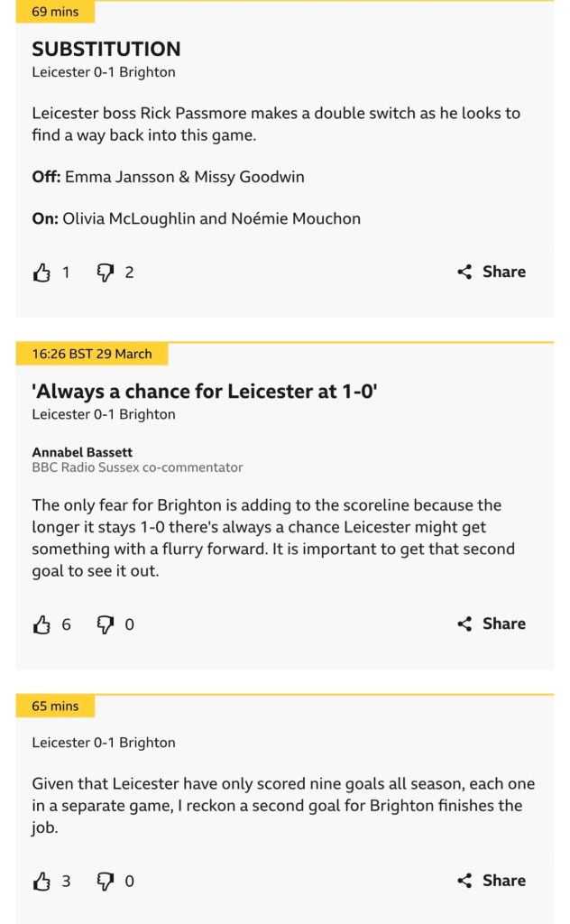570x924 pixels.
Task: Click the 16:26 BST 29 March timestamp
Action: click(92, 354)
